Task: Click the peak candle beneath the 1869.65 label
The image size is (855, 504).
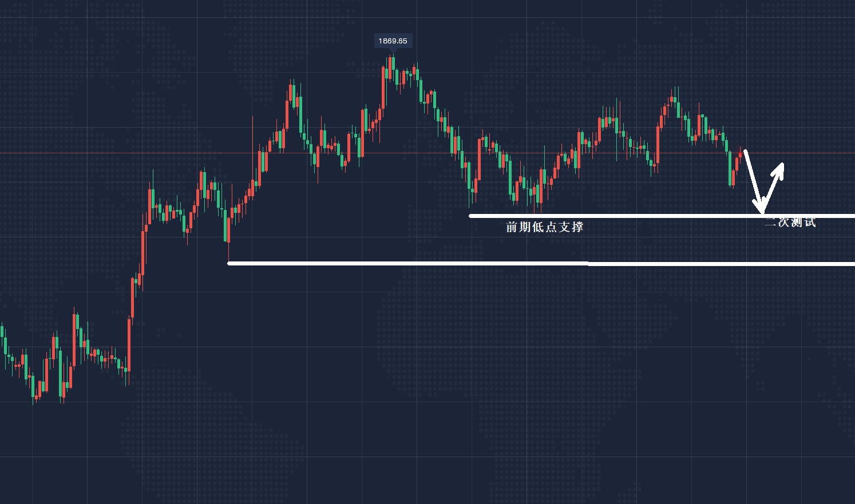Action: (393, 69)
